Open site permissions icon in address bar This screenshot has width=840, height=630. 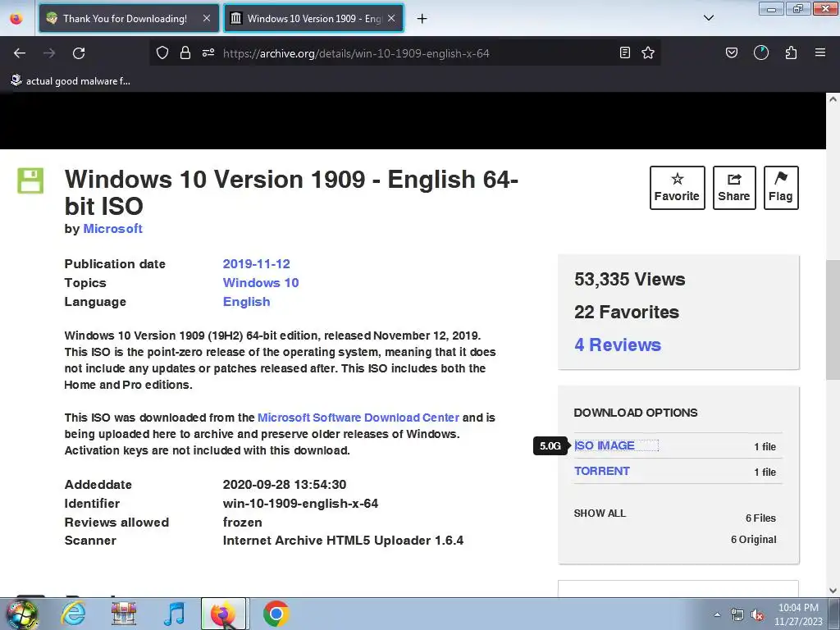(208, 52)
